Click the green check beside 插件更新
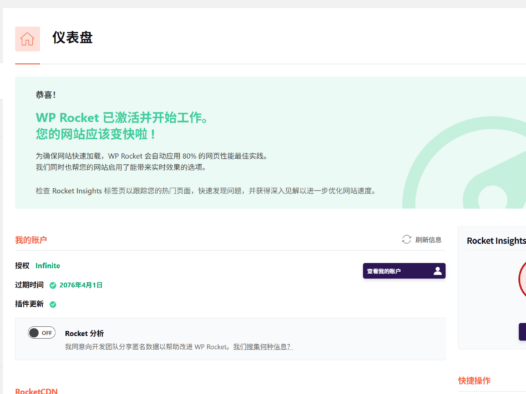 click(53, 304)
